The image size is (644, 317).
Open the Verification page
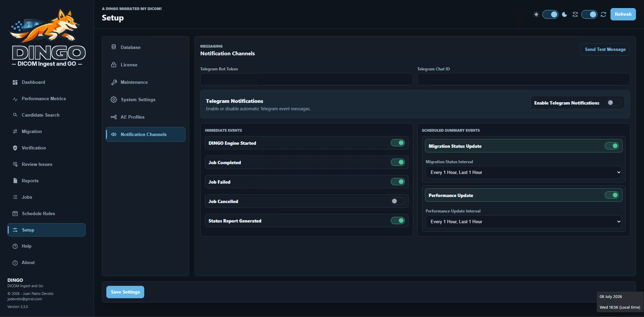coord(47,148)
